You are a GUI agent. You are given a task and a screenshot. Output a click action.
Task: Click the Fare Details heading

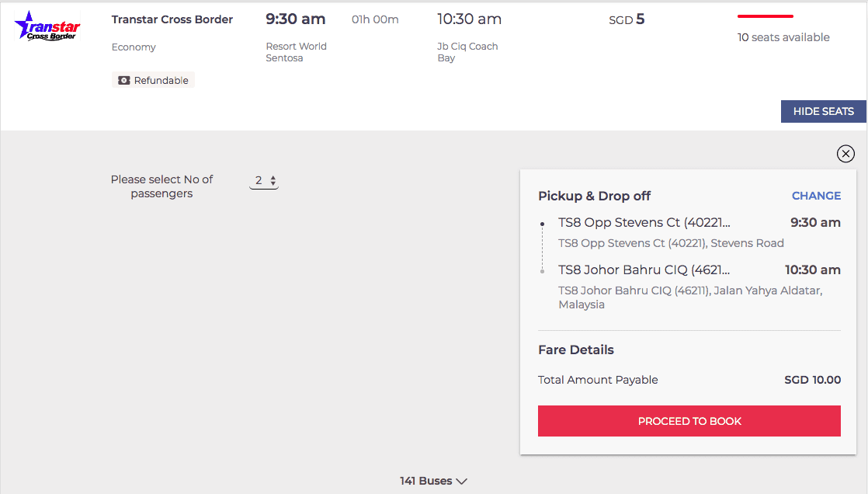(576, 350)
